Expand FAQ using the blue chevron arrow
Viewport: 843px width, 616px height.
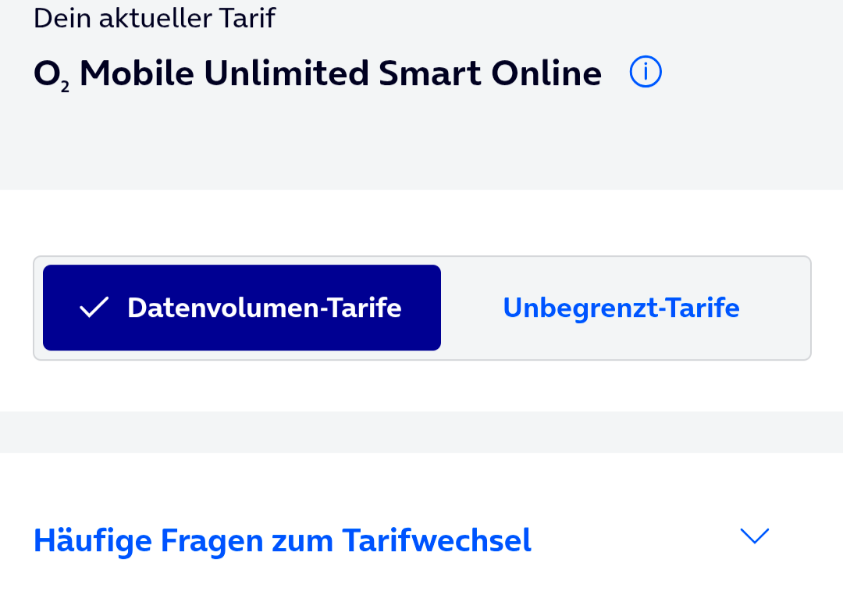coord(754,536)
